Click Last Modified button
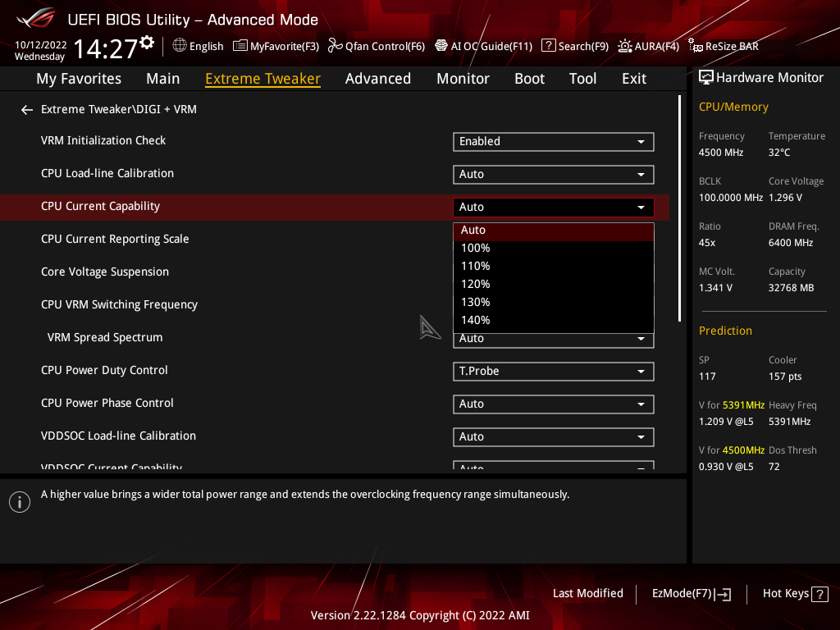 (x=587, y=594)
